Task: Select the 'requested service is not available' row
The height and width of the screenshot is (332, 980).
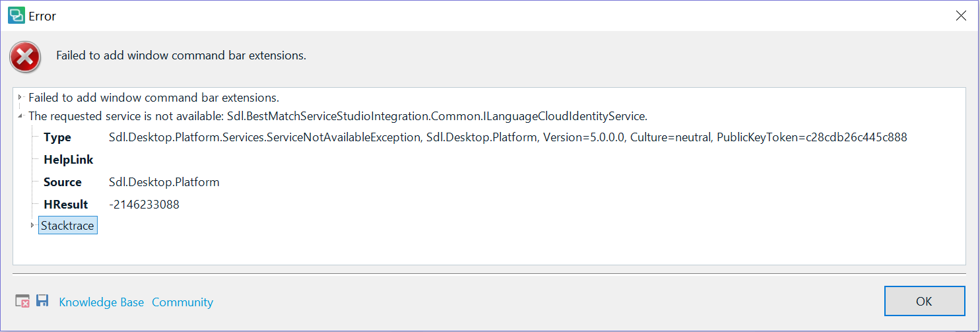Action: click(x=338, y=116)
